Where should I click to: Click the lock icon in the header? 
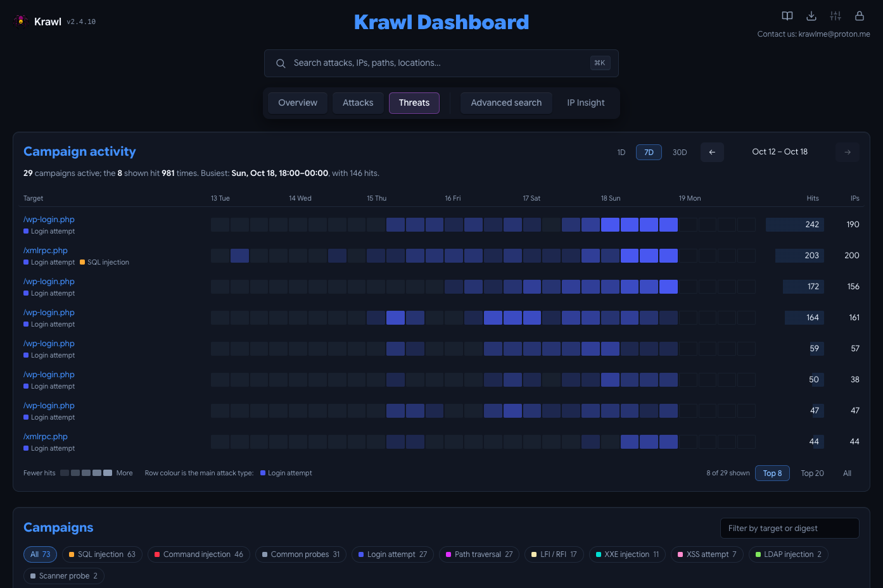pyautogui.click(x=860, y=16)
